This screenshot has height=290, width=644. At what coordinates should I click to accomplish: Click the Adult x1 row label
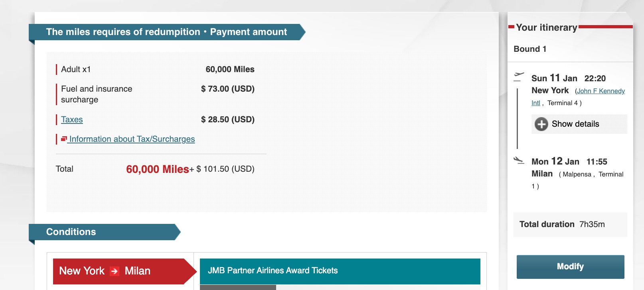[x=76, y=69]
